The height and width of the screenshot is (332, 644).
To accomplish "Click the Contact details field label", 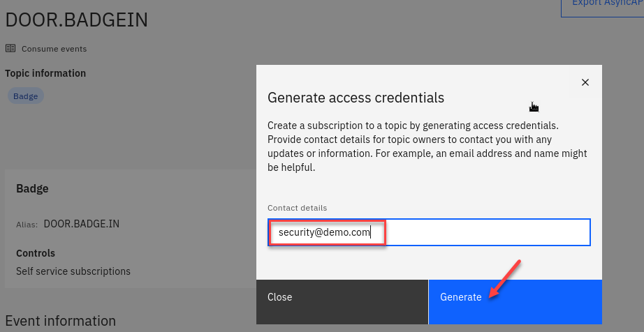I will pyautogui.click(x=297, y=208).
